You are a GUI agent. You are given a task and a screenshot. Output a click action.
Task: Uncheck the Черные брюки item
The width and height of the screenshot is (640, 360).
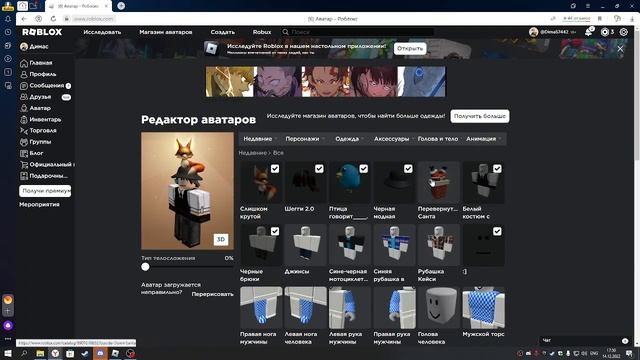click(275, 231)
